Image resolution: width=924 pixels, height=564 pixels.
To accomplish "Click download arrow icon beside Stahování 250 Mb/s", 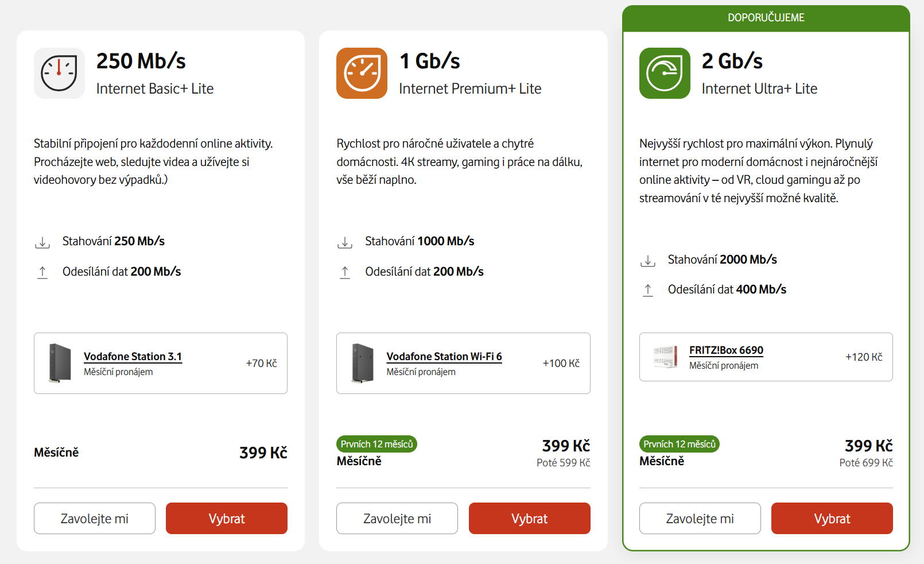I will click(42, 242).
